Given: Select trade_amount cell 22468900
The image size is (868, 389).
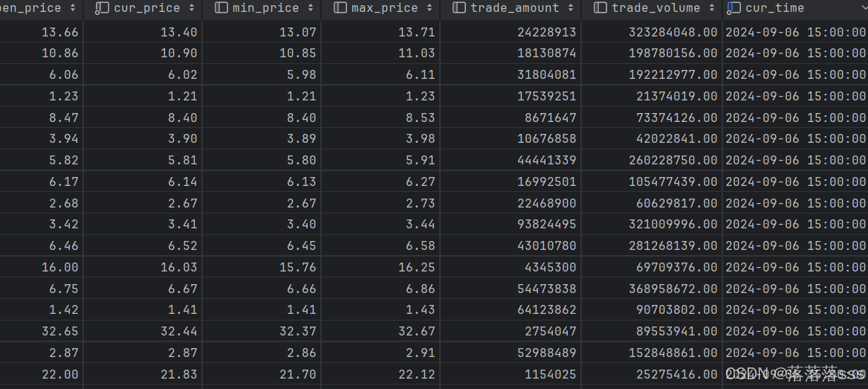Looking at the screenshot, I should point(547,203).
